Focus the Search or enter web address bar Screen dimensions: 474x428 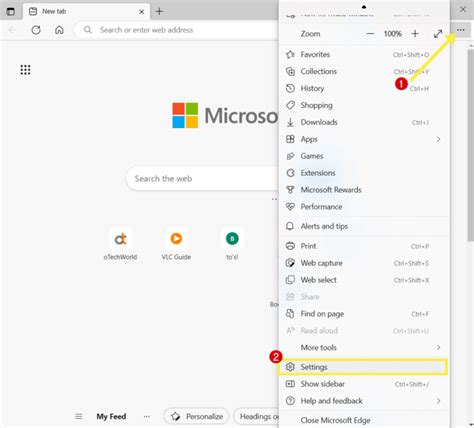pos(177,30)
